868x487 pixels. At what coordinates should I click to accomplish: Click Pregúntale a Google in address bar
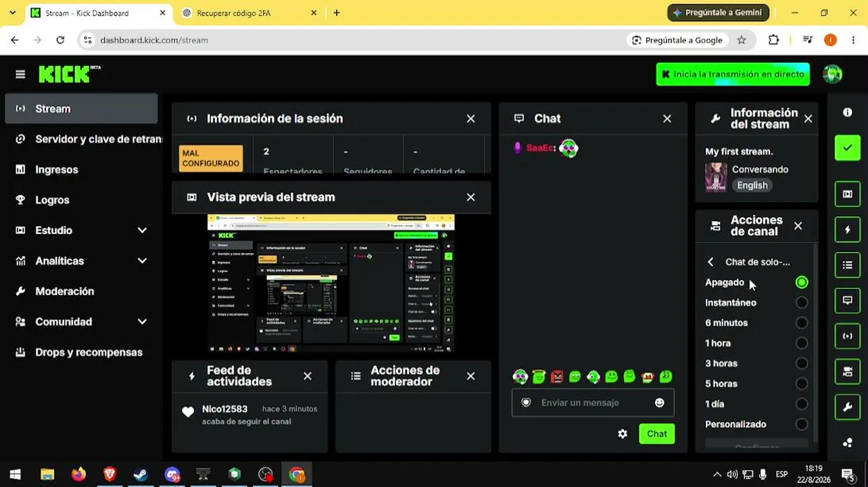677,41
